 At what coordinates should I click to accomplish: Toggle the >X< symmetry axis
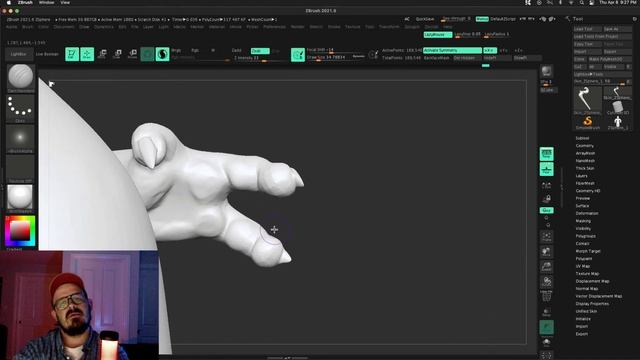(490, 50)
